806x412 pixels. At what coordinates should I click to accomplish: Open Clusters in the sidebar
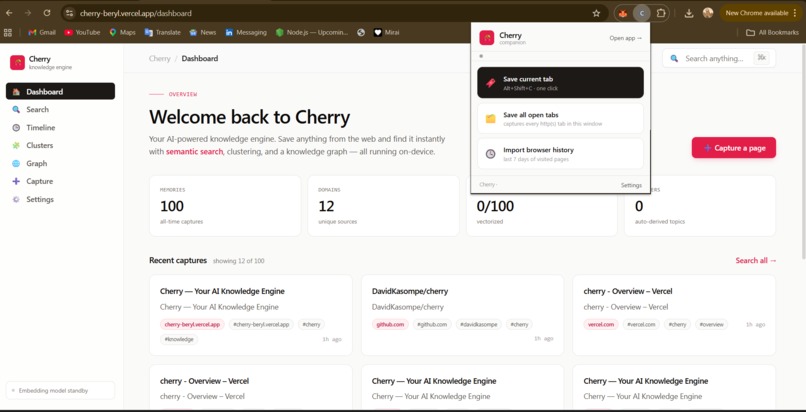(60, 145)
